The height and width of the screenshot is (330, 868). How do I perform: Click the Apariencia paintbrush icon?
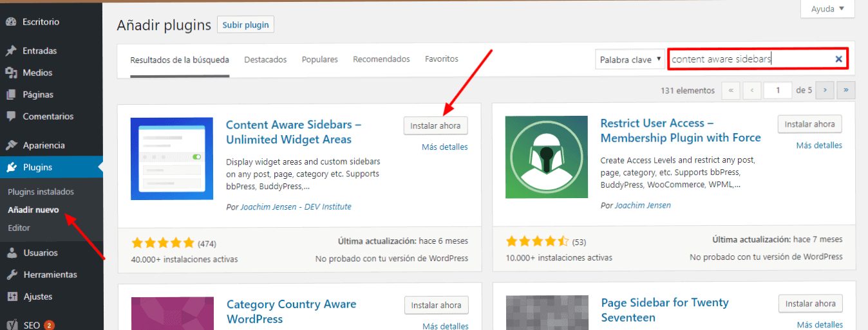pyautogui.click(x=11, y=145)
